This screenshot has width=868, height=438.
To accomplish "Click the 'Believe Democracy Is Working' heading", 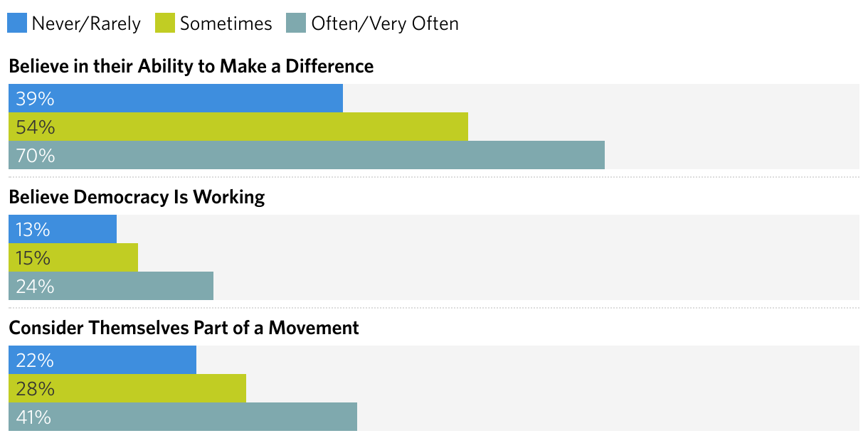I will pyautogui.click(x=137, y=197).
